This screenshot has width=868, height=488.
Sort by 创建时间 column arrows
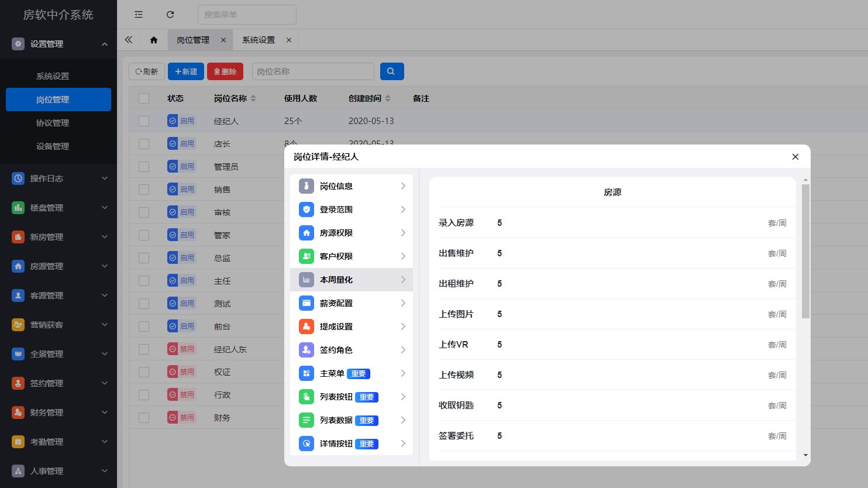388,98
